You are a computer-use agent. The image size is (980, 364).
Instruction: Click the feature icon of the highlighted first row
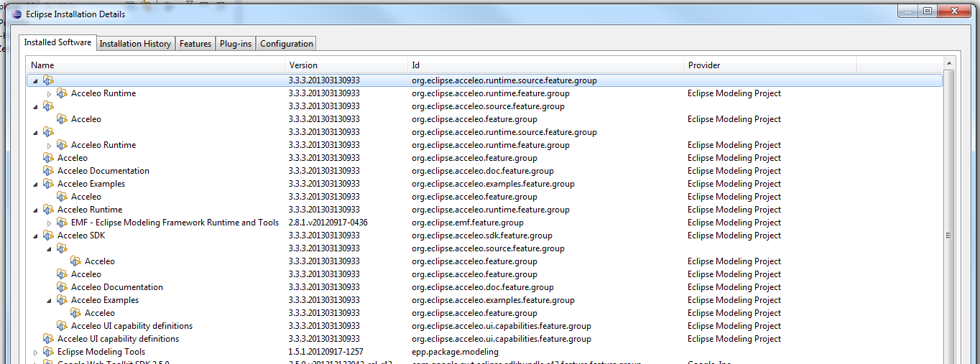click(x=48, y=80)
